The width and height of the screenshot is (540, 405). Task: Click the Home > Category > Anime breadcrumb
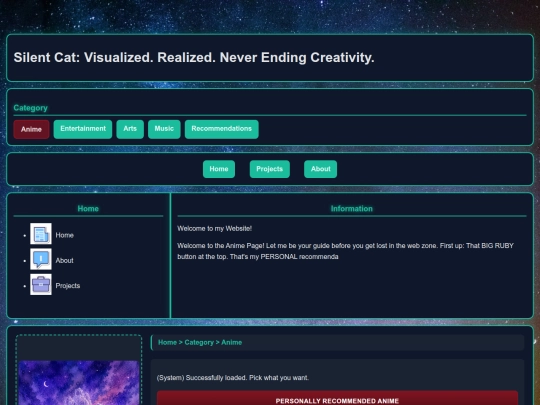click(200, 343)
